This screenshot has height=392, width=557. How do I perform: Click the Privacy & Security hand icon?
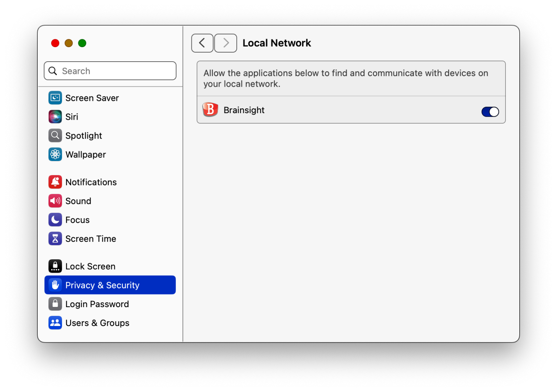[x=55, y=285]
